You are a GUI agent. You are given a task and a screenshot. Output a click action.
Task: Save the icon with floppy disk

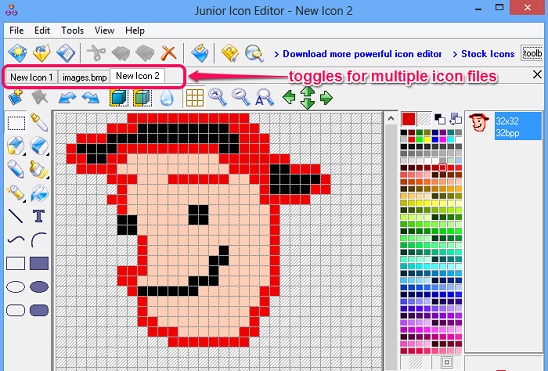pos(65,53)
